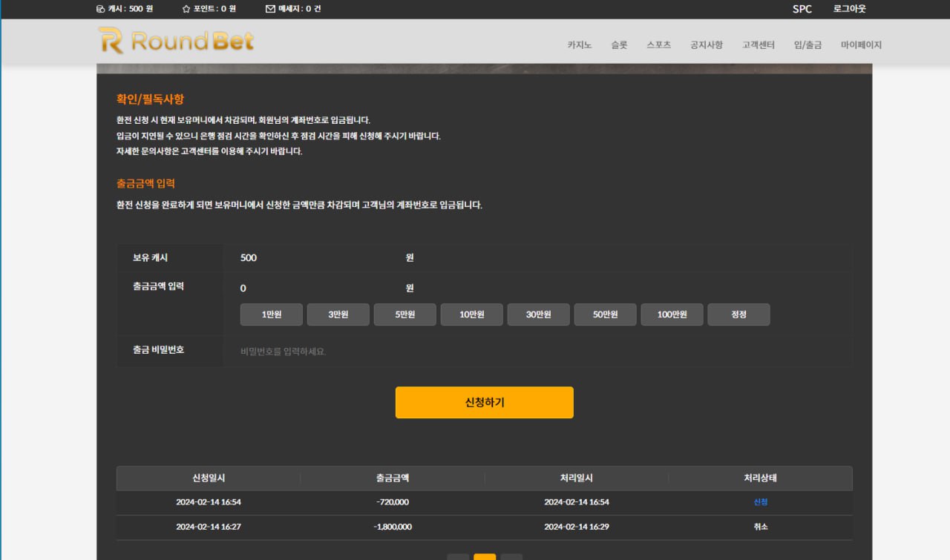The image size is (950, 560).
Task: Choose the 50만원 quick amount
Action: coord(606,314)
